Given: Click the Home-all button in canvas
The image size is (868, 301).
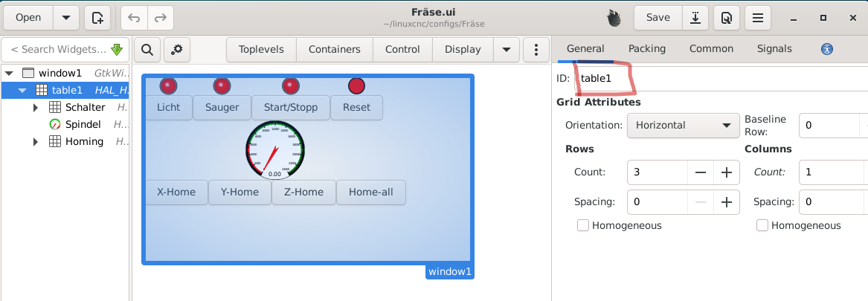Looking at the screenshot, I should point(370,192).
